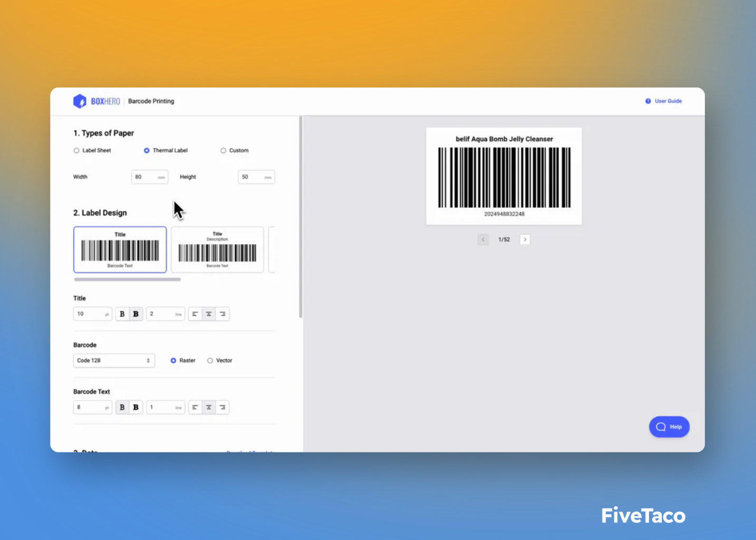Click the Barcode Text font size field
This screenshot has height=540, width=756.
[x=93, y=407]
